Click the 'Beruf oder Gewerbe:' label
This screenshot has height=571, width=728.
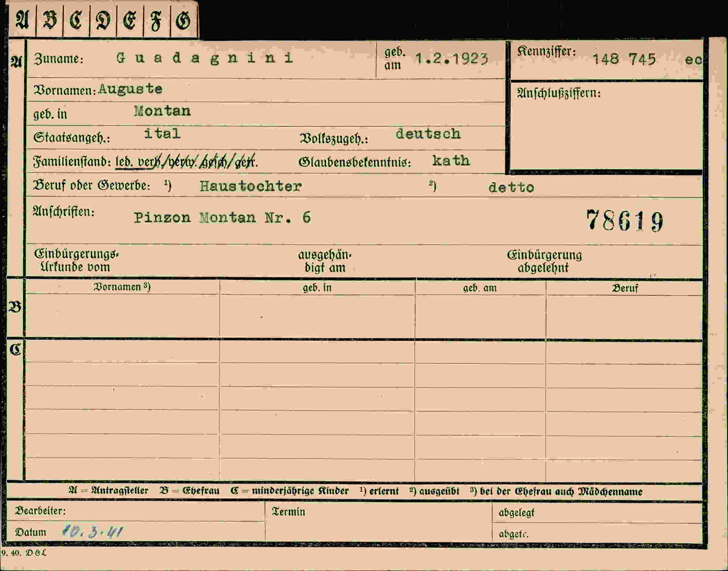pos(91,185)
